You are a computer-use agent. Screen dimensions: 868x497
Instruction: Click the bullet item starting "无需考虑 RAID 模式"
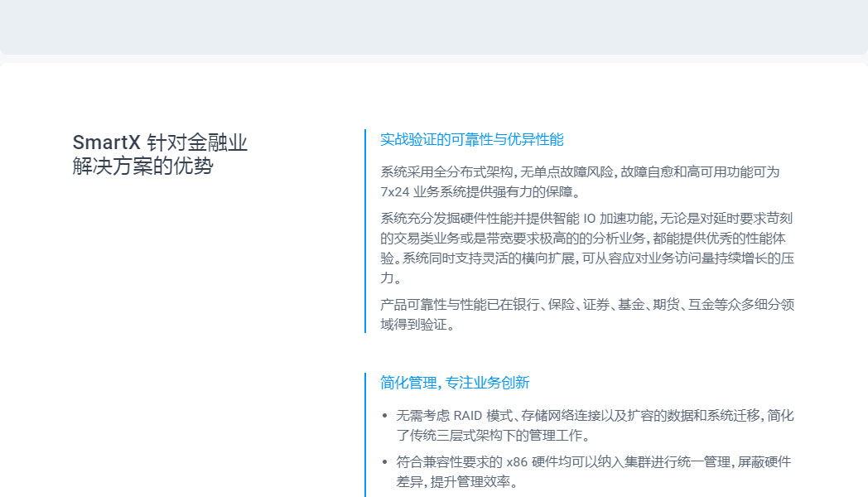(595, 425)
